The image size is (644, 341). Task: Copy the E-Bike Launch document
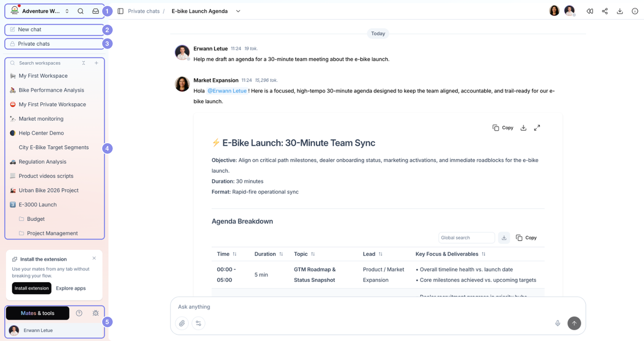click(503, 127)
